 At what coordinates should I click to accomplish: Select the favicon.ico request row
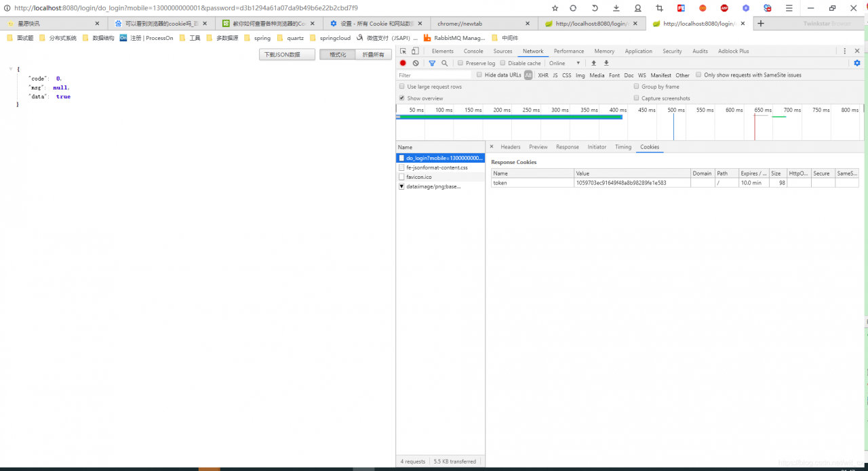point(441,177)
